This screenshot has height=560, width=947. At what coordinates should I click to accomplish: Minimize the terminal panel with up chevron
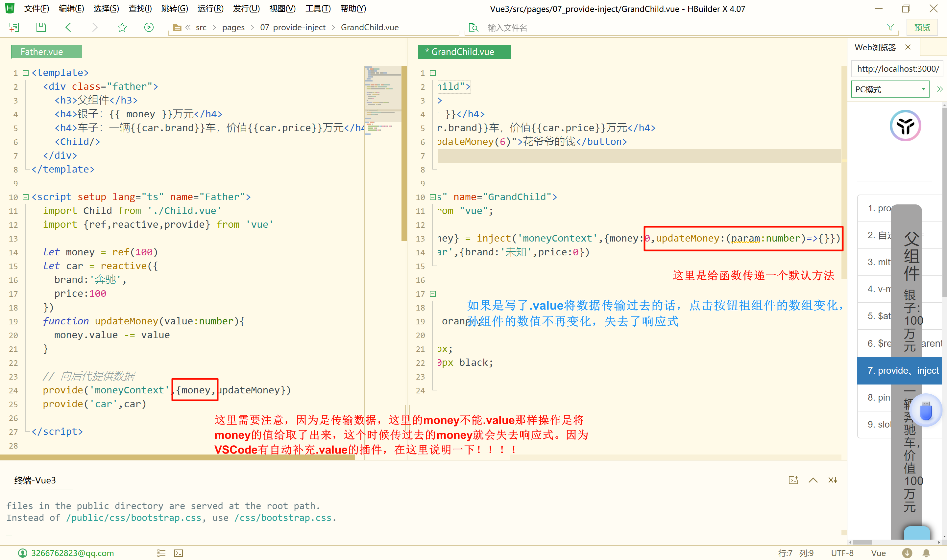point(813,480)
